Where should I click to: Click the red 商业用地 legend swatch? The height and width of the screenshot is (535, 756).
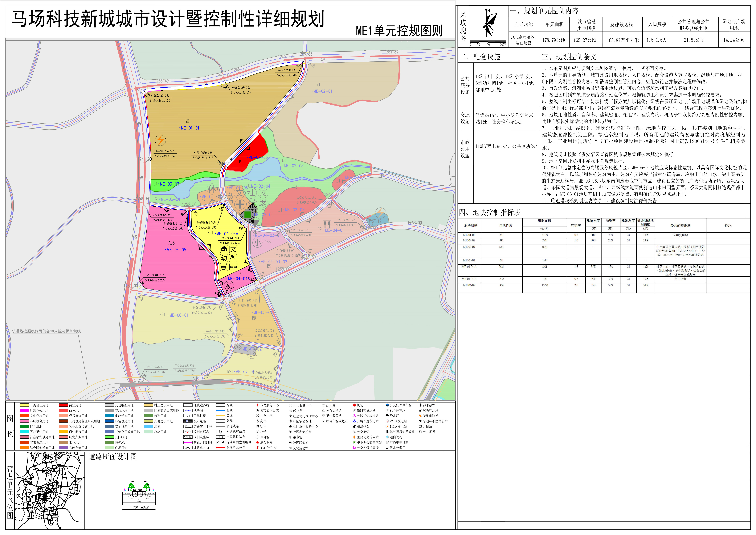pos(63,405)
